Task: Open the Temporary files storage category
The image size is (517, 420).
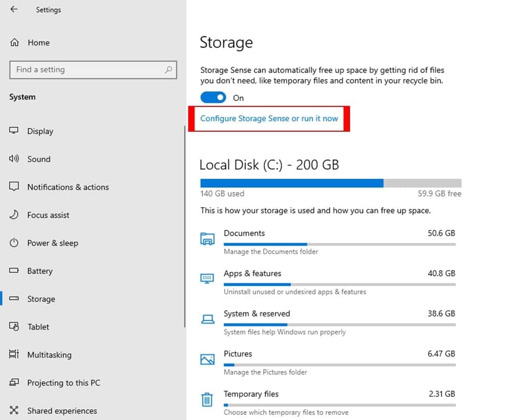Action: pyautogui.click(x=328, y=403)
